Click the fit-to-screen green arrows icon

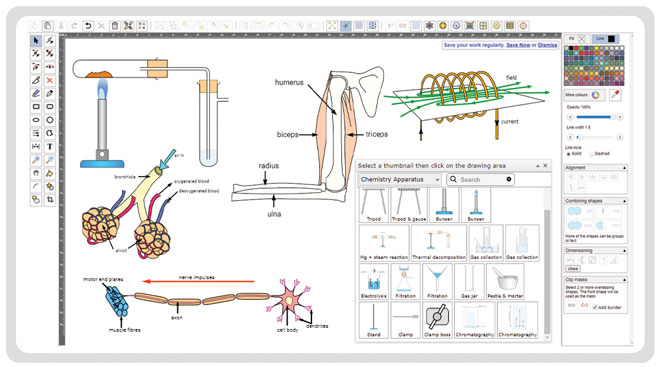pyautogui.click(x=332, y=26)
